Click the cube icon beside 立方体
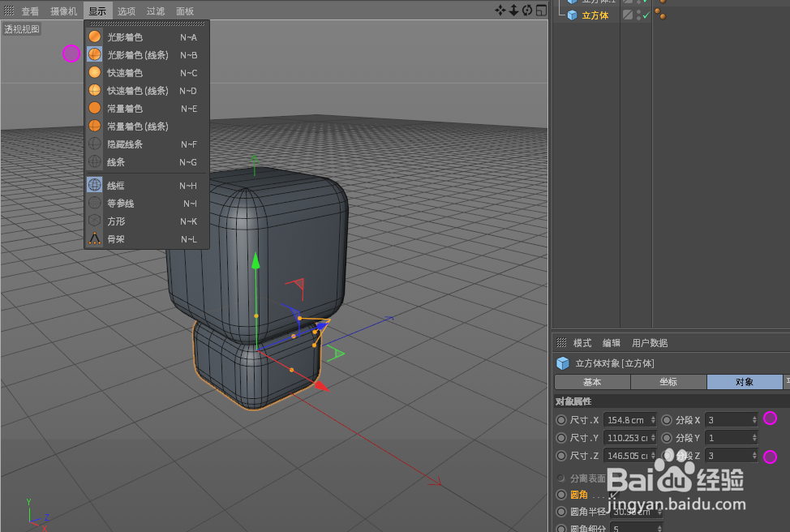The width and height of the screenshot is (790, 532). [573, 15]
